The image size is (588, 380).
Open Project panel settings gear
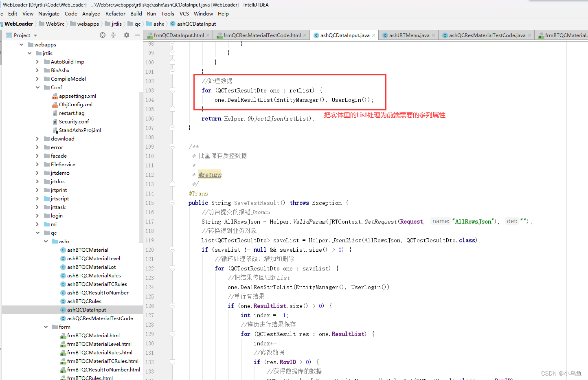tap(126, 35)
